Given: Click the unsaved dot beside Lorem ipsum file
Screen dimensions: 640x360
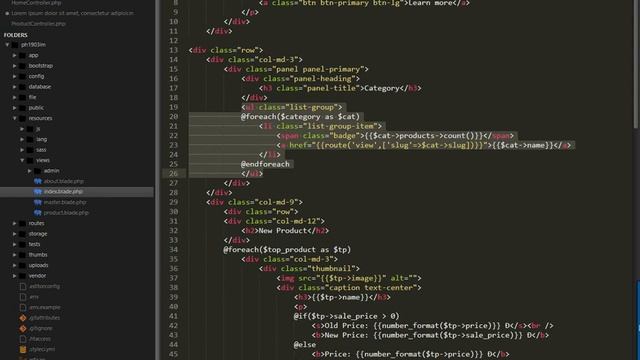Looking at the screenshot, I should click(7, 13).
